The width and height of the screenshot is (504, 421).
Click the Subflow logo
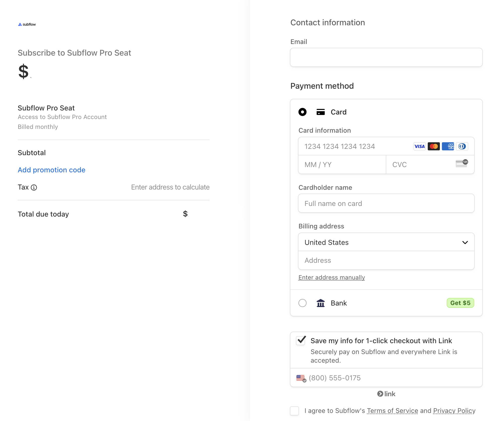(27, 24)
